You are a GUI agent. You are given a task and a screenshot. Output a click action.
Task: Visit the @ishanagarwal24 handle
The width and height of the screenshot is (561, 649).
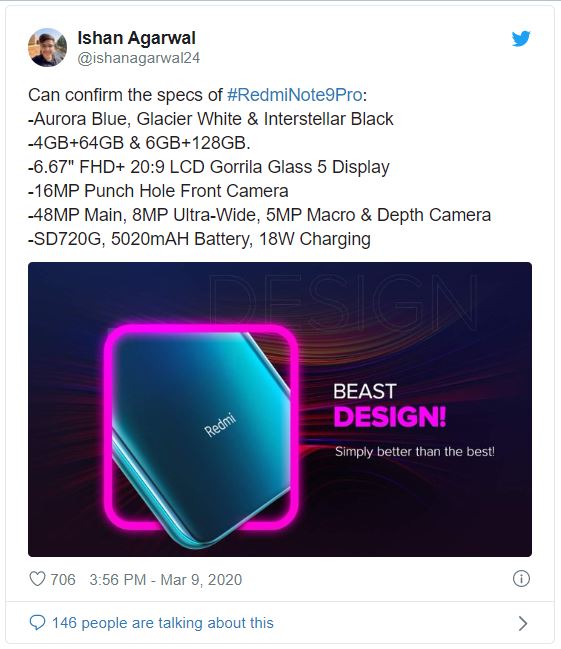[138, 58]
